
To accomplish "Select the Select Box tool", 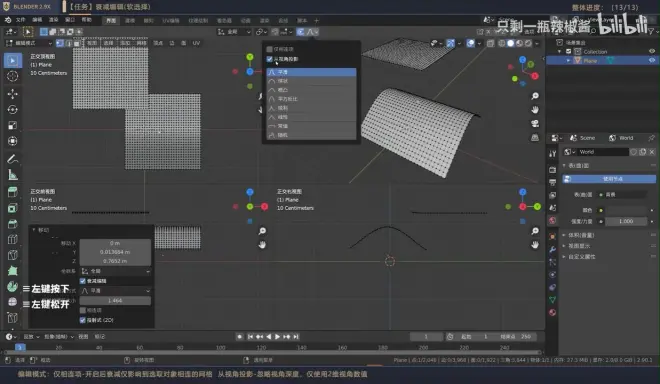I will 13,61.
